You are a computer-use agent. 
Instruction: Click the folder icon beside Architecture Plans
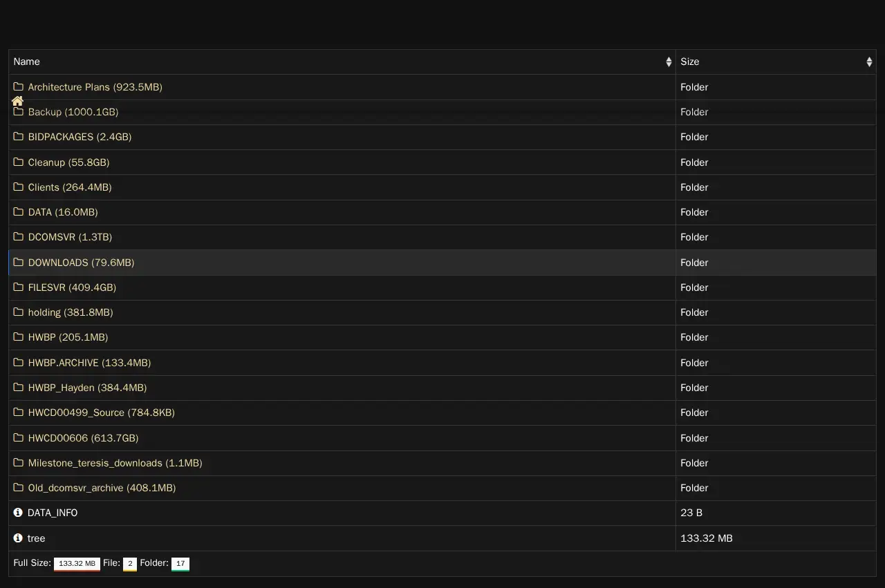(19, 87)
